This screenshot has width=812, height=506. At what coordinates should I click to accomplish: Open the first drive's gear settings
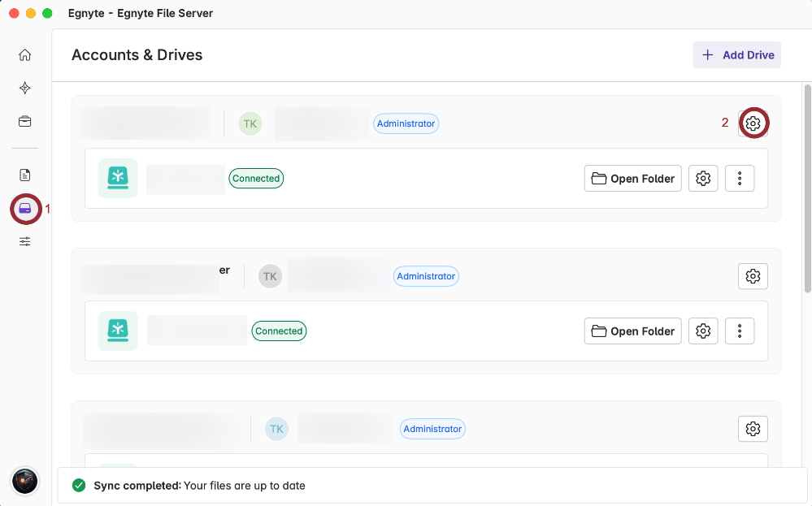coord(703,179)
